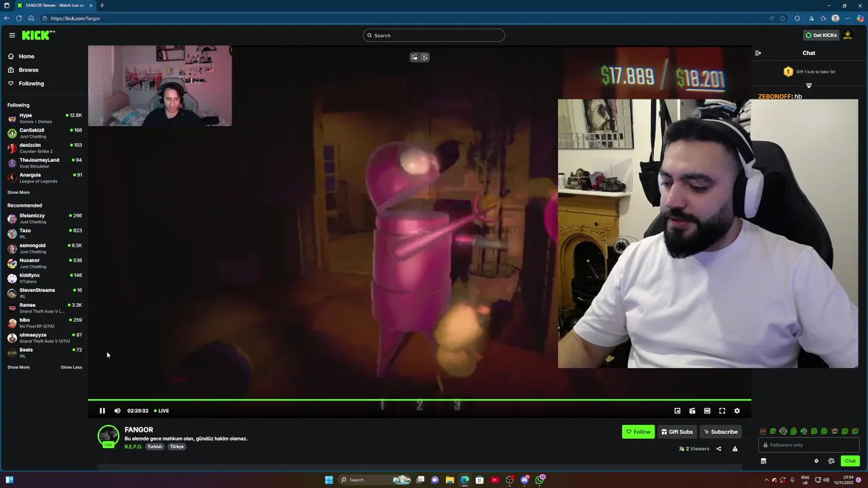868x488 pixels.
Task: Follow the FANGOR channel
Action: [638, 432]
